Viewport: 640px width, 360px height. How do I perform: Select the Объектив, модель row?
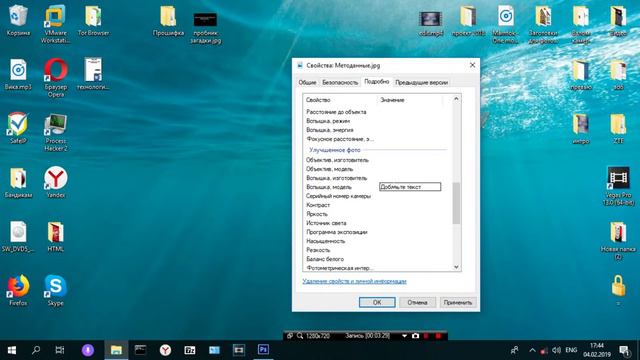coord(378,169)
